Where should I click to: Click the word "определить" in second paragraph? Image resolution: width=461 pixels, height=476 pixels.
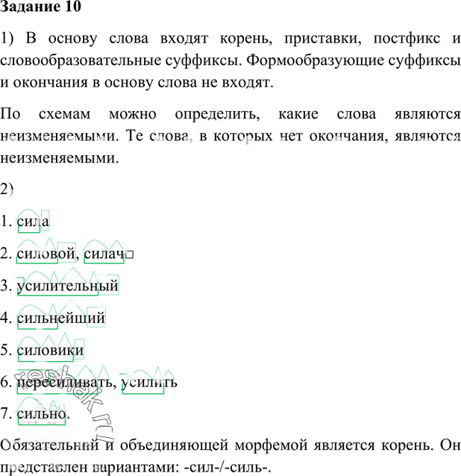pyautogui.click(x=217, y=115)
